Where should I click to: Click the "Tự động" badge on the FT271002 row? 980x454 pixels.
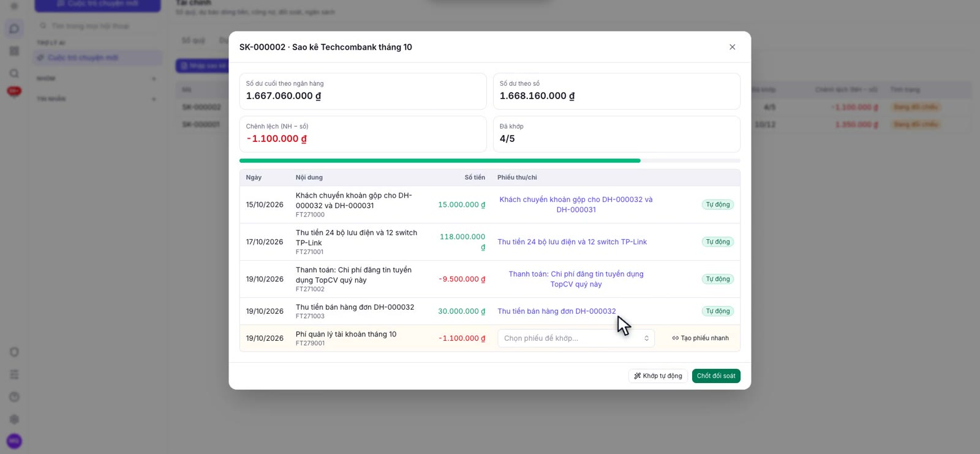718,279
